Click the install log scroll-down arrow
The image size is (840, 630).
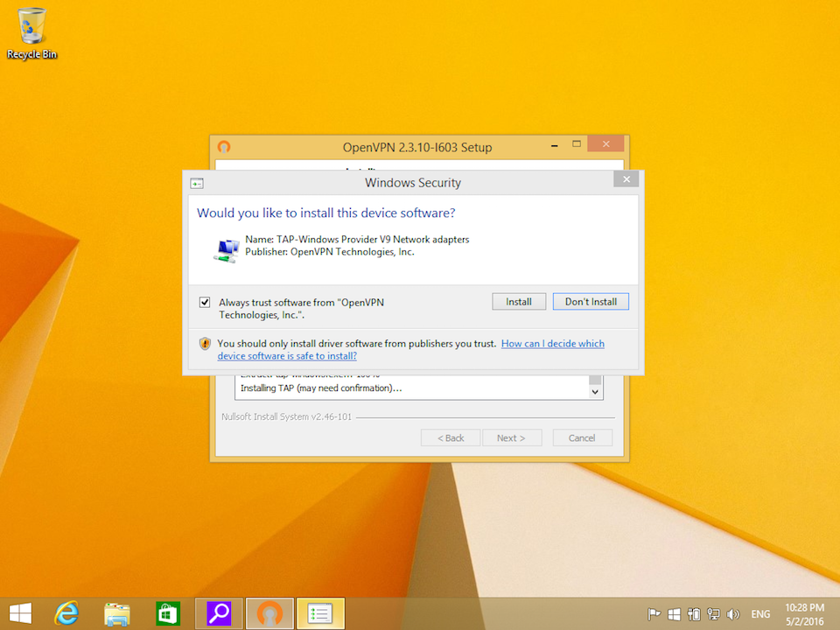point(595,392)
